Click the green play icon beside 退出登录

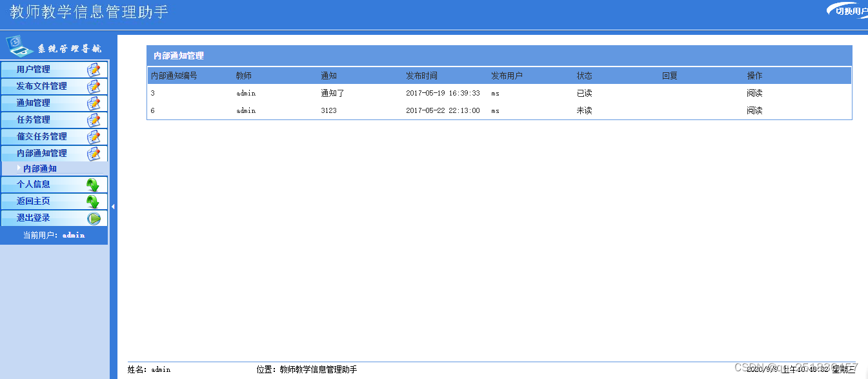pyautogui.click(x=94, y=218)
